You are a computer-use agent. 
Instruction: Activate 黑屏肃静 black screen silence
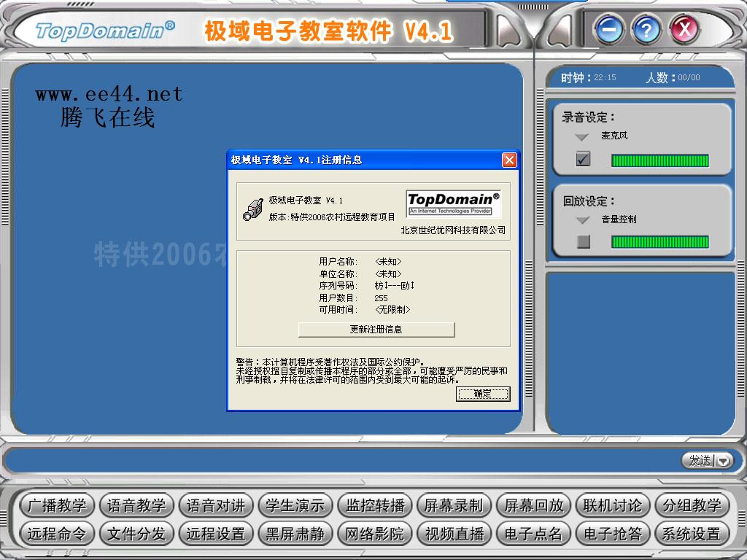click(296, 533)
